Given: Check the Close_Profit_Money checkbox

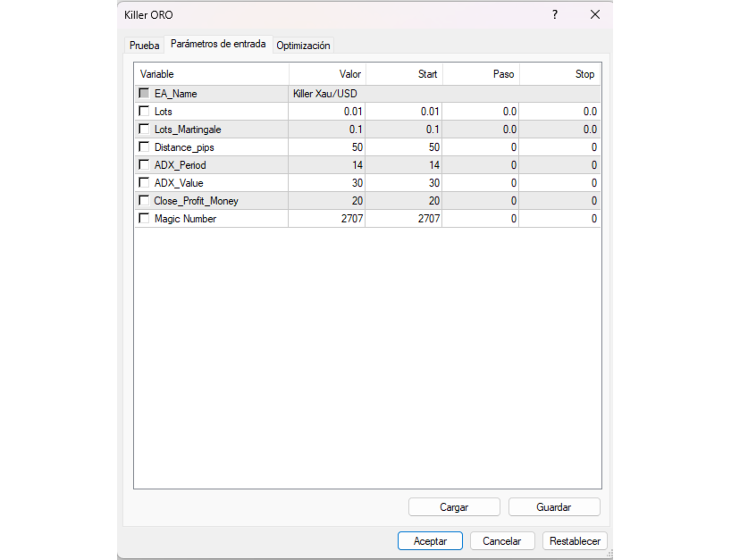Looking at the screenshot, I should pos(144,200).
